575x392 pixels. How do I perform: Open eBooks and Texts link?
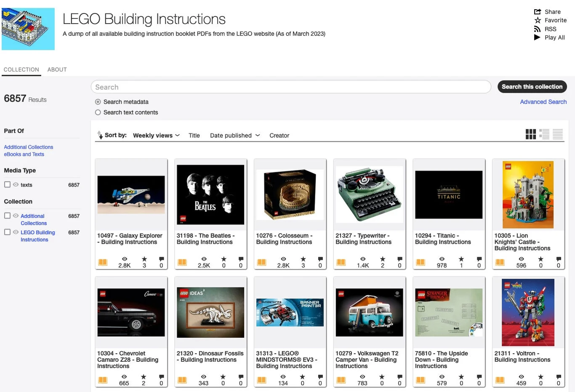pos(24,154)
